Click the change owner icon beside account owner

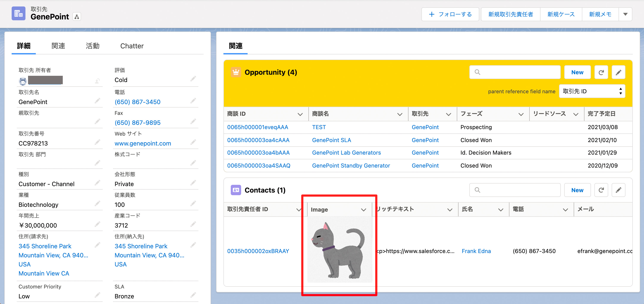97,81
